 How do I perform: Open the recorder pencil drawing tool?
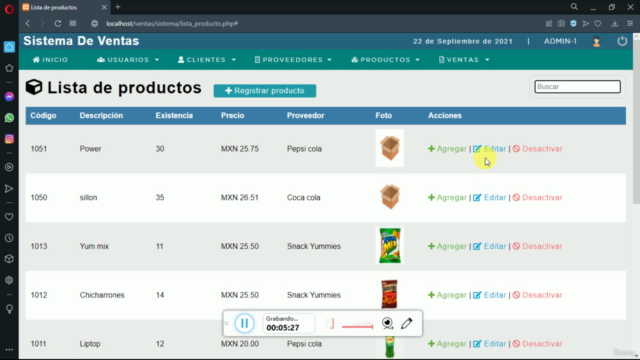[407, 323]
